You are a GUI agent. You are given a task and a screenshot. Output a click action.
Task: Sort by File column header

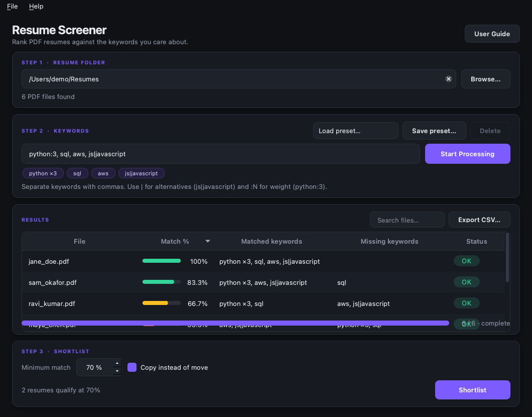(x=79, y=241)
